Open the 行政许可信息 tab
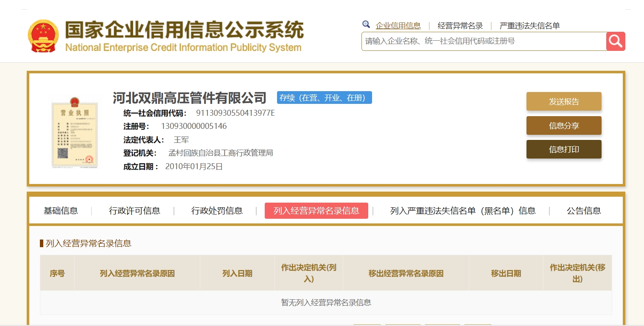Screen dimensions: 644x326 (x=134, y=211)
